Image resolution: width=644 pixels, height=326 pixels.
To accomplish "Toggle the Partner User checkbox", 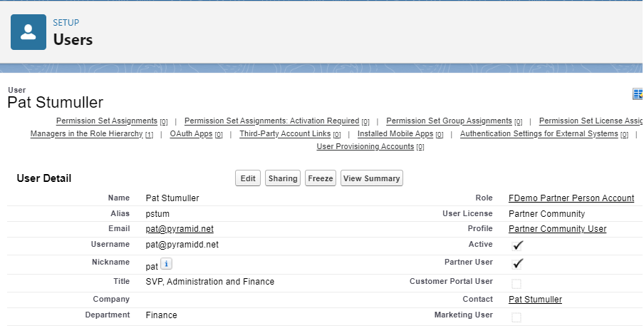I will 518,263.
